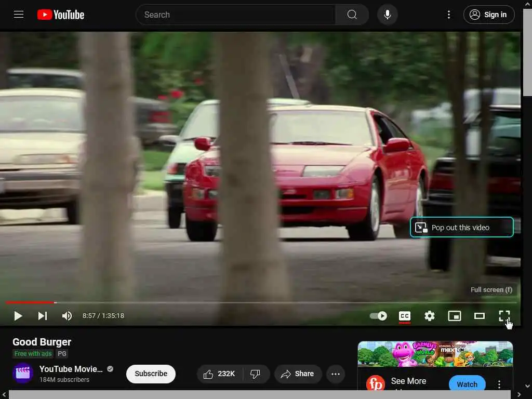Open the player settings gear
The height and width of the screenshot is (399, 532).
(430, 316)
